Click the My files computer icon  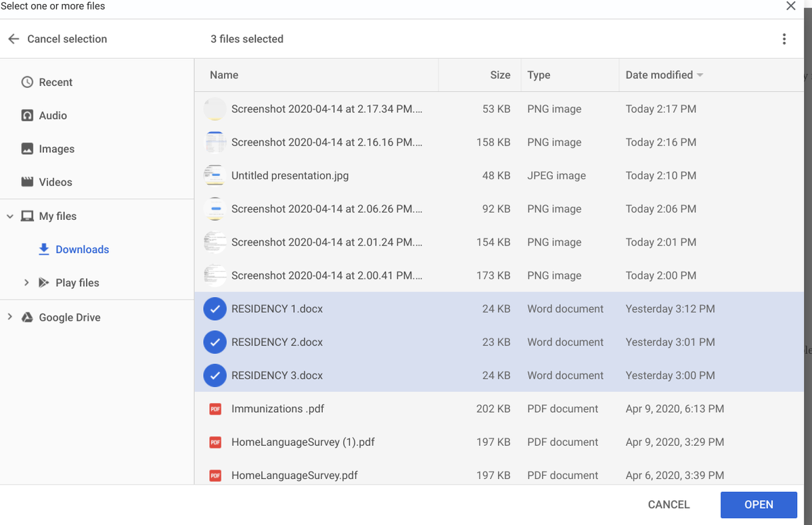27,216
